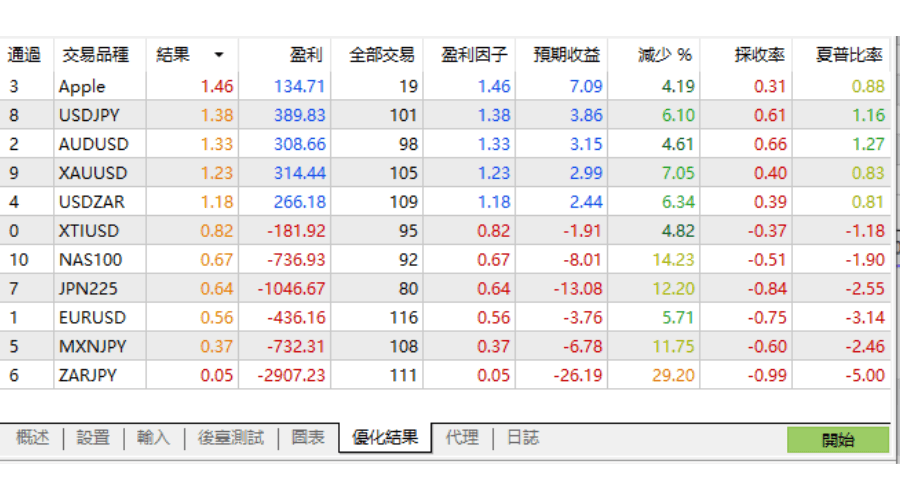The height and width of the screenshot is (500, 900).
Task: Select the MXNJPY row
Action: point(445,346)
